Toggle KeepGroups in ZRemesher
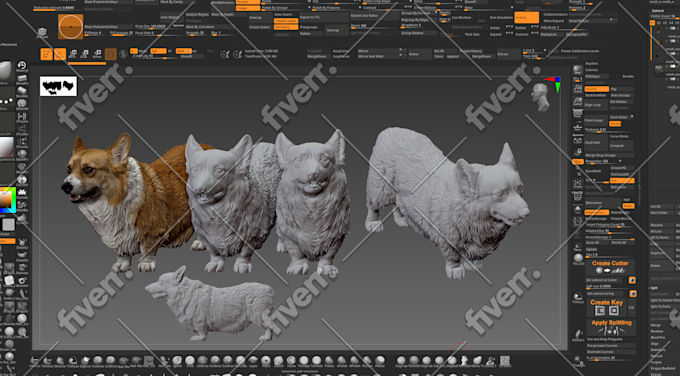This screenshot has width=680, height=376. [596, 213]
